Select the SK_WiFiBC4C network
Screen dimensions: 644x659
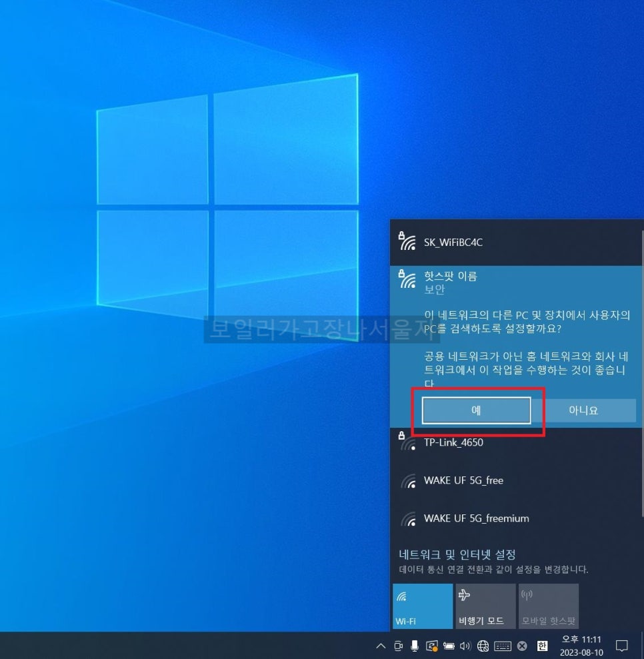(516, 243)
